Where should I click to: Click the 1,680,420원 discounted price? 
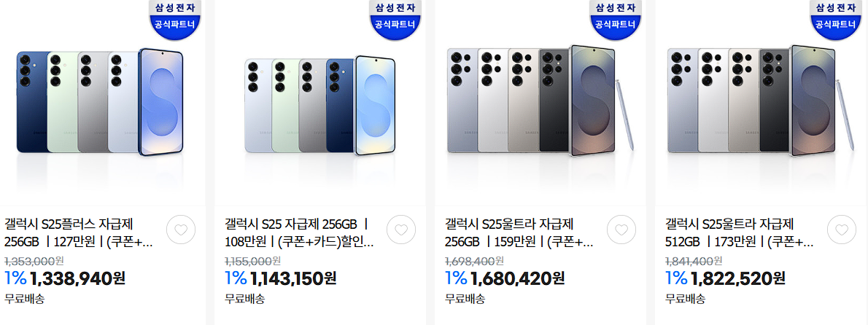518,278
